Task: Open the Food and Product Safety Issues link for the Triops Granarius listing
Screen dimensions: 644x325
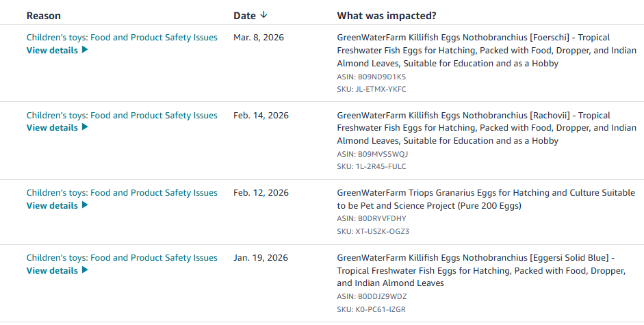Action: pyautogui.click(x=122, y=193)
